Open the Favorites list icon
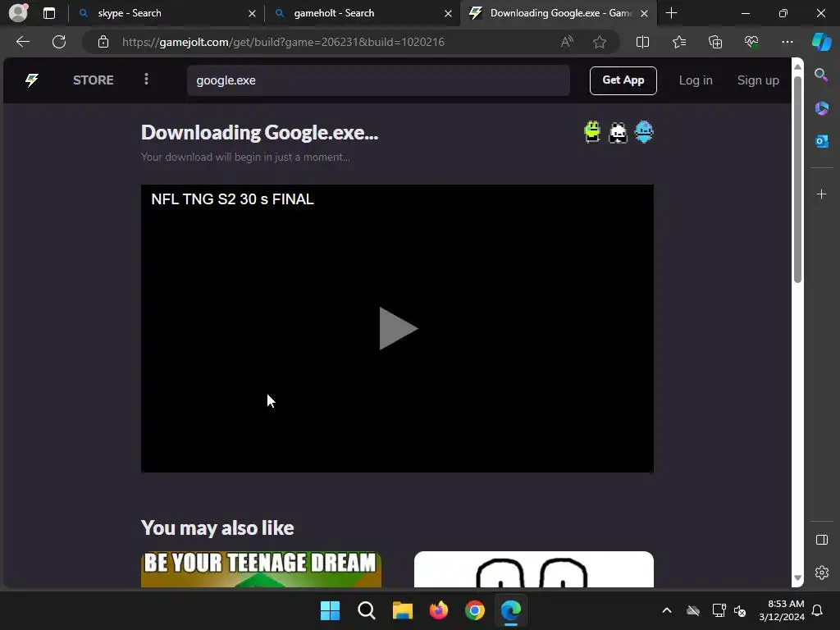The width and height of the screenshot is (840, 630). coord(678,42)
